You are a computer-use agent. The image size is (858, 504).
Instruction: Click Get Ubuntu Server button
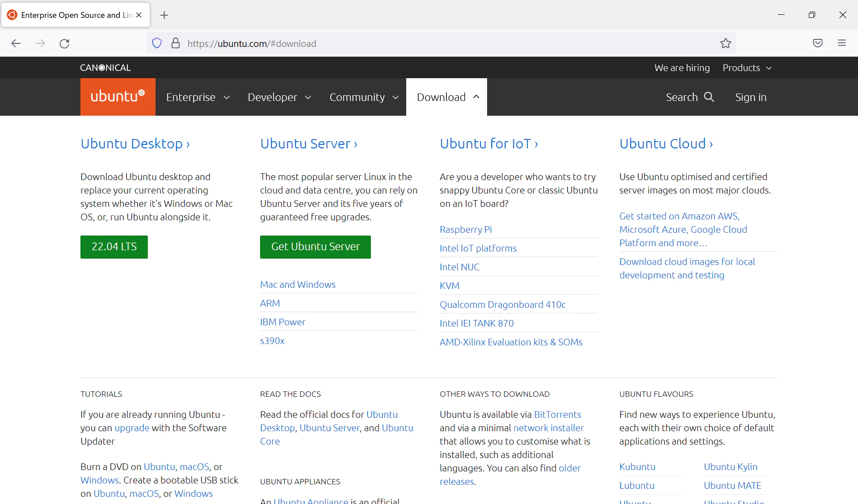click(315, 247)
